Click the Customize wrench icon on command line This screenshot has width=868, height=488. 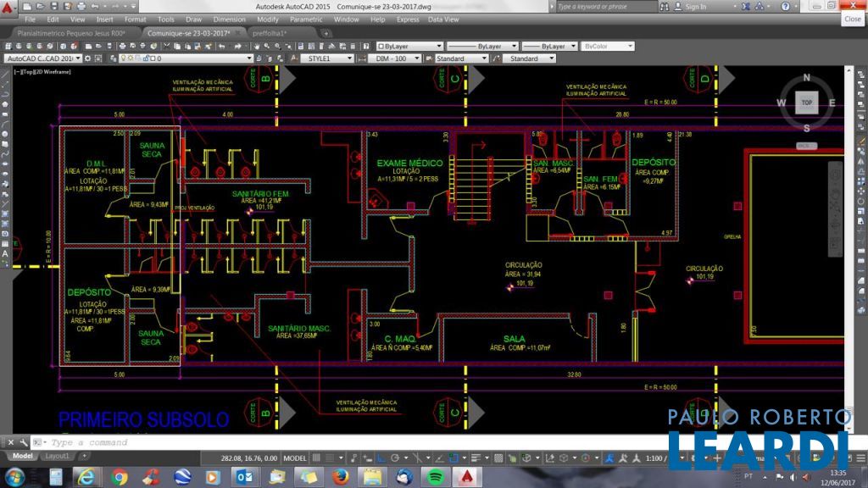coord(23,442)
